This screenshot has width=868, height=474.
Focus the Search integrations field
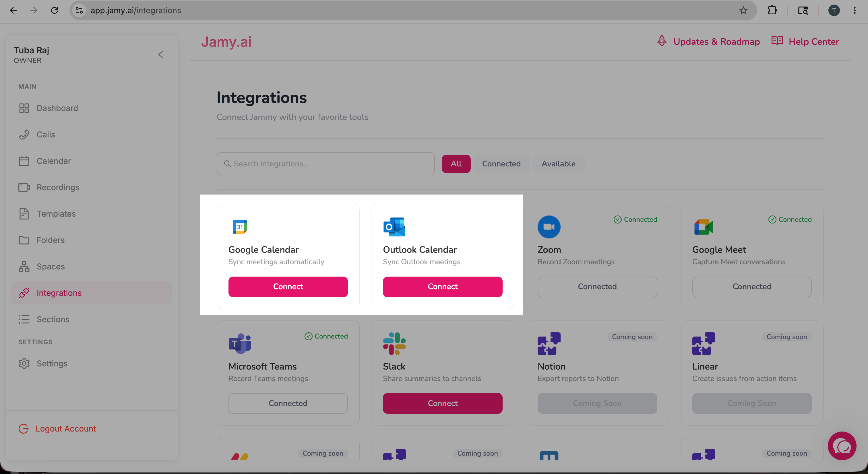325,164
